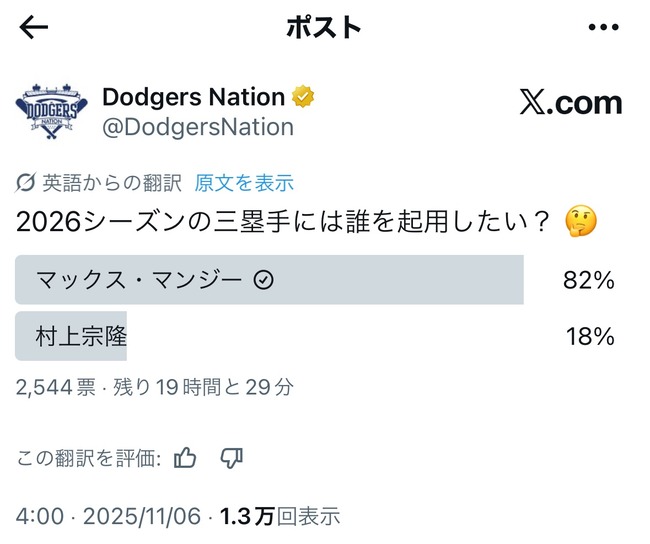Tap the thinking face emoji
650x544 pixels.
[x=580, y=222]
